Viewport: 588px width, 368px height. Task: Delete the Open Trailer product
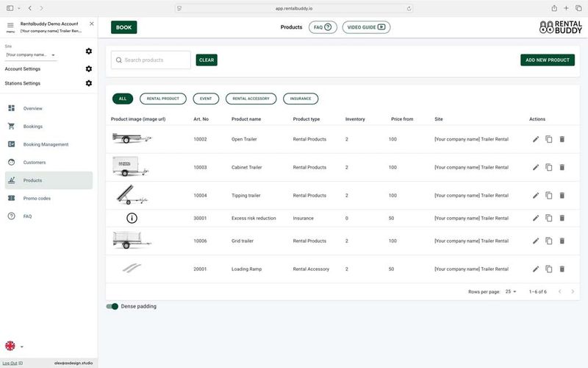pyautogui.click(x=562, y=139)
